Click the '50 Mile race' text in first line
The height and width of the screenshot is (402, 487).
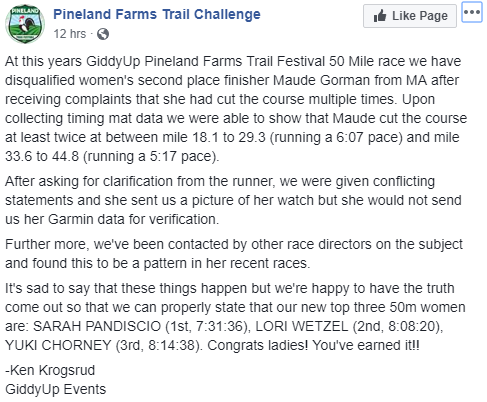click(367, 61)
